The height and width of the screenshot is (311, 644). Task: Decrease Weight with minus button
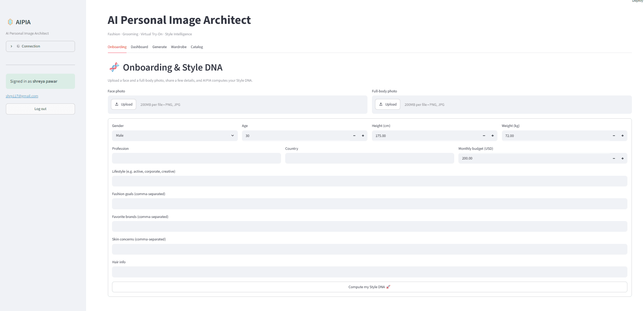[614, 136]
